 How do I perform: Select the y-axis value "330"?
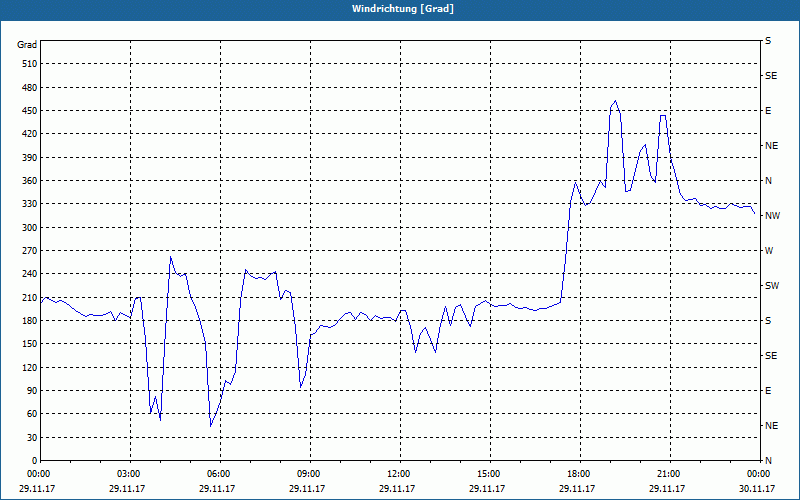point(30,204)
